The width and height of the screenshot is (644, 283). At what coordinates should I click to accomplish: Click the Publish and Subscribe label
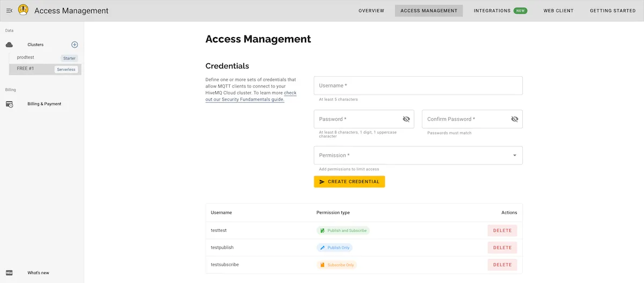point(347,230)
